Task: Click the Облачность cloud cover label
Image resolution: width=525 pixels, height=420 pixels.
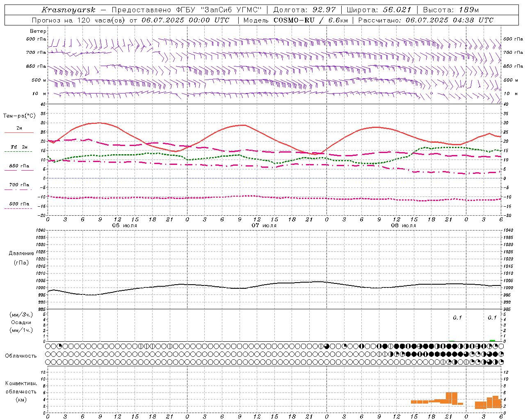Action: 21,356
